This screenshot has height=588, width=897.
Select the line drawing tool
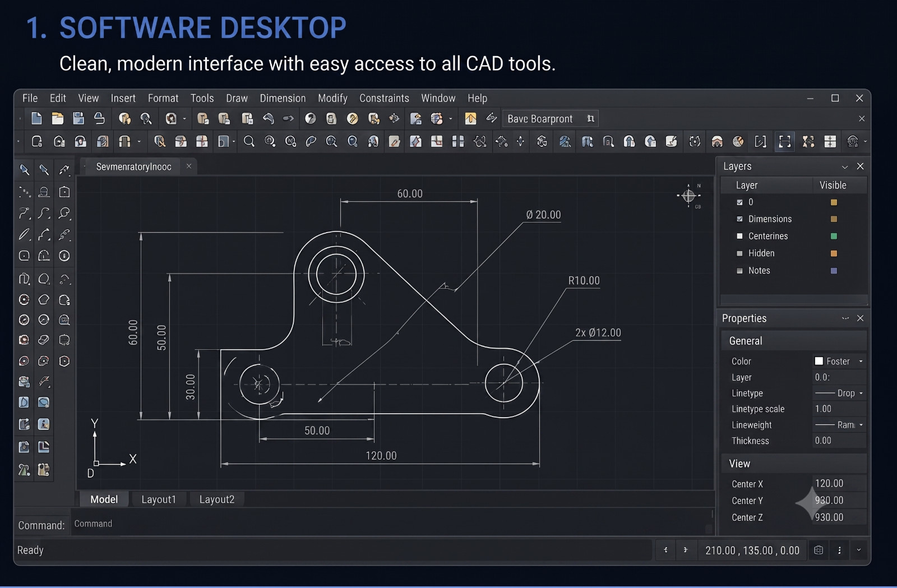click(x=24, y=234)
